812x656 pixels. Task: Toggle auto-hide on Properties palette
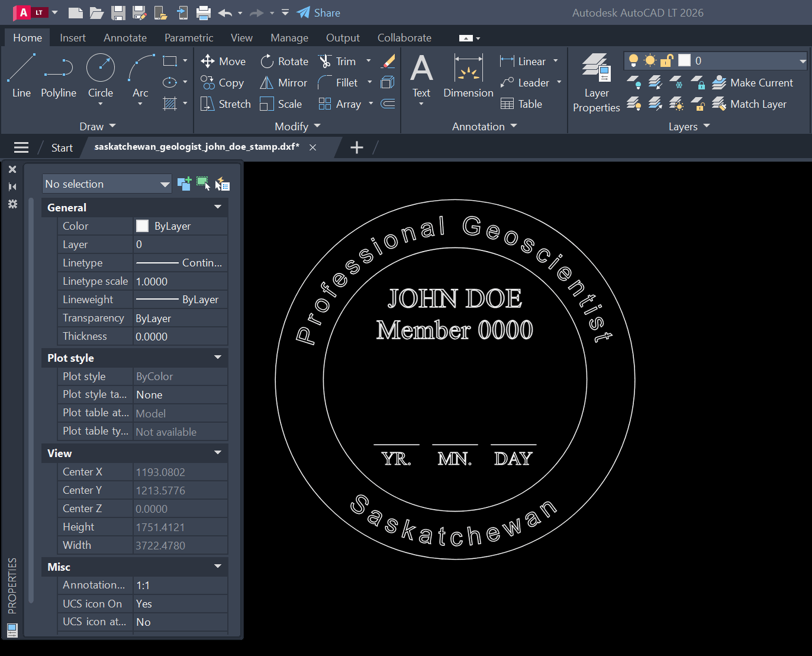12,186
